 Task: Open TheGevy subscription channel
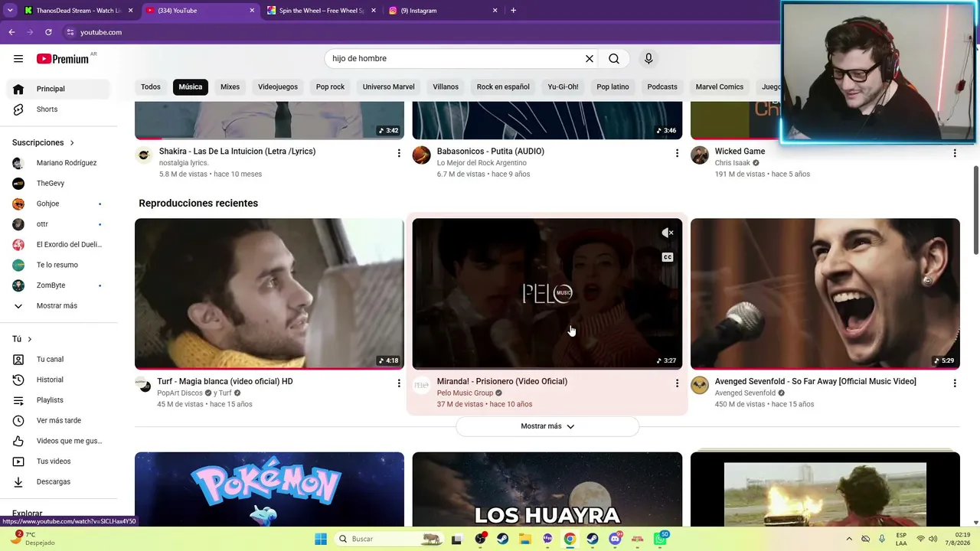point(60,184)
